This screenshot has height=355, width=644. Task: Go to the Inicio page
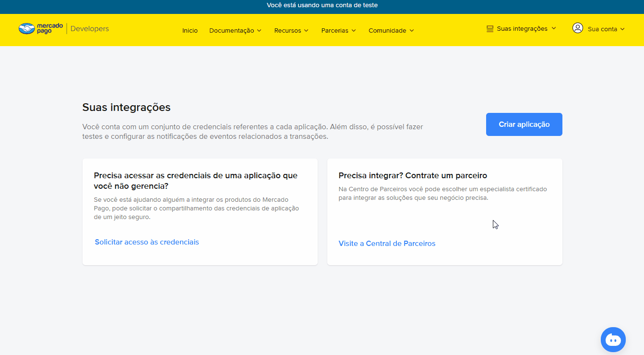pos(190,30)
